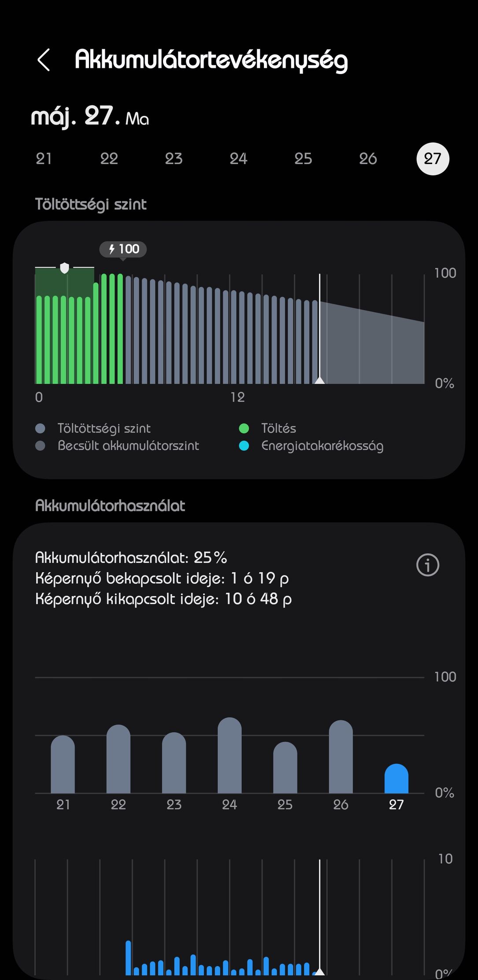Viewport: 478px width, 980px height.
Task: Tap the usage bar for day 24
Action: (x=230, y=755)
